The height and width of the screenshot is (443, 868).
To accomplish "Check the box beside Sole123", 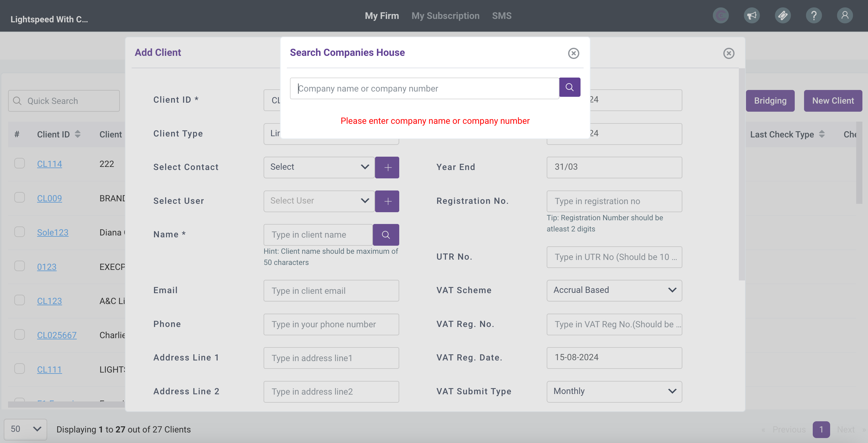I will (x=20, y=232).
